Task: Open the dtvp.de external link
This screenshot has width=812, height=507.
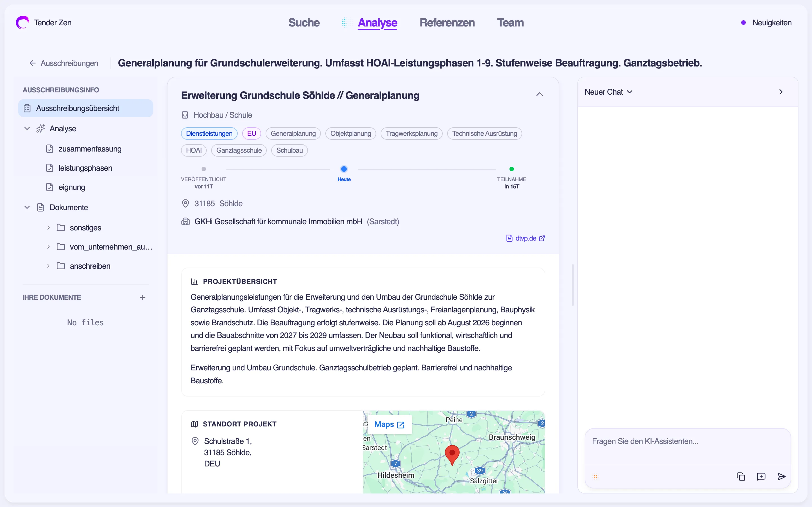Action: 525,238
